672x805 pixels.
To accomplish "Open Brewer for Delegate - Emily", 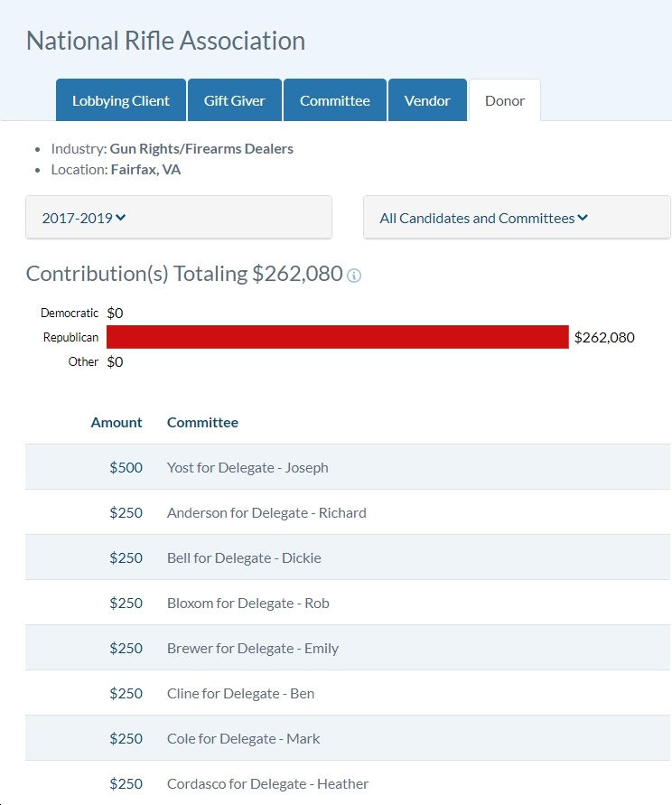I will [x=253, y=648].
